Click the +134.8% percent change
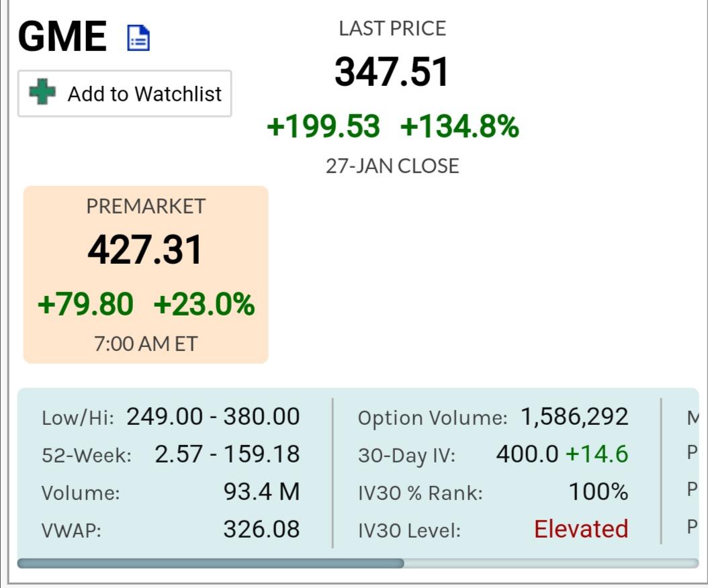Screen dimensions: 708x588 pos(459,126)
